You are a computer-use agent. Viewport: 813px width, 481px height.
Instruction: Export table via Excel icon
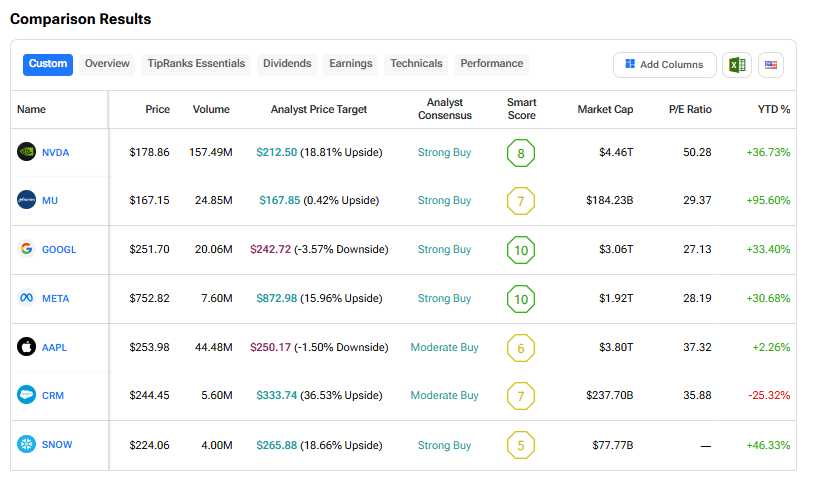click(x=737, y=65)
